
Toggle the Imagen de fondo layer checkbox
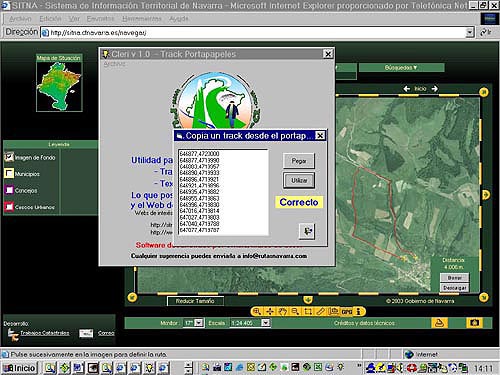click(9, 157)
